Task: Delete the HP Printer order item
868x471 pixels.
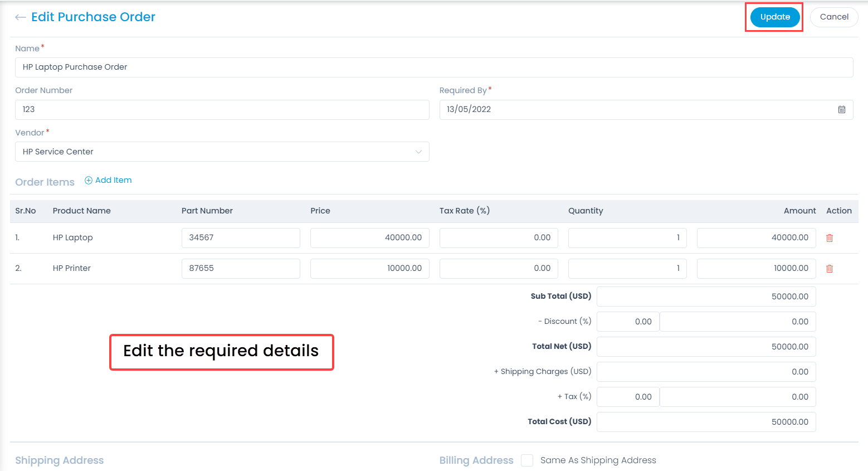Action: coord(829,269)
